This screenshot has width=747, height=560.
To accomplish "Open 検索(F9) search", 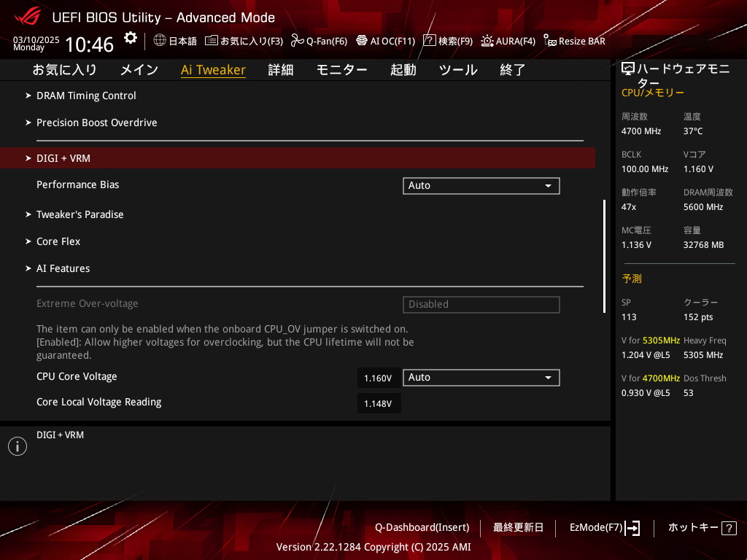I will tap(448, 41).
